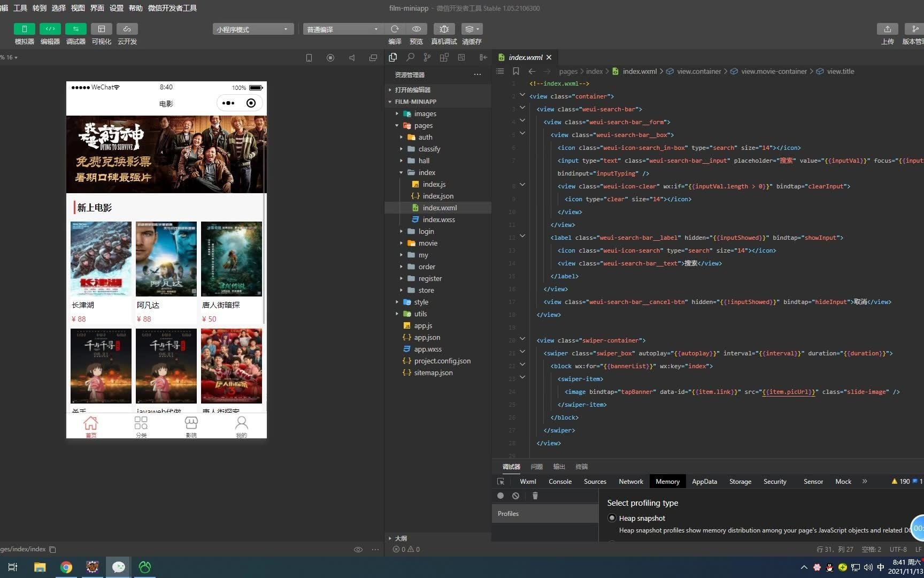This screenshot has height=578, width=924.
Task: Tap the 长津湖 movie poster
Action: [x=101, y=259]
